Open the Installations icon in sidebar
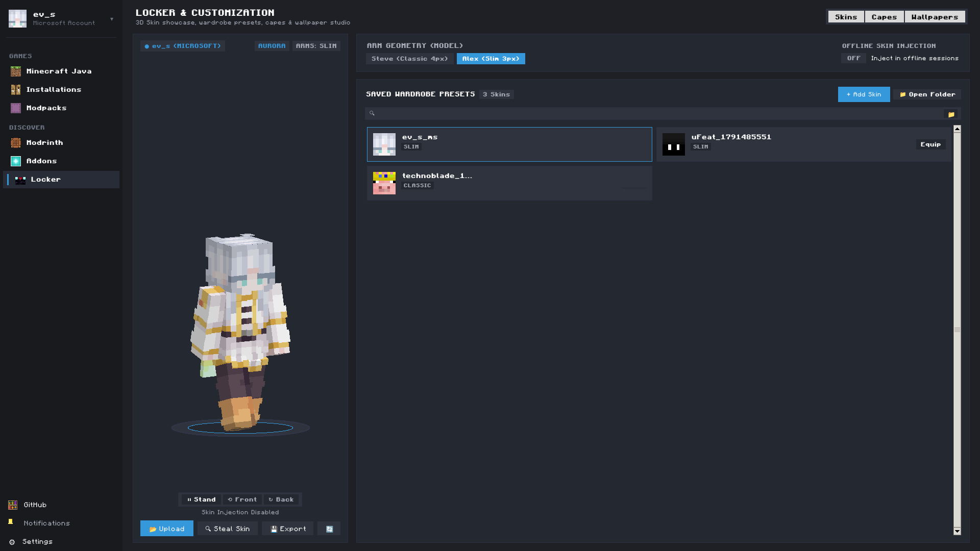Screen dimensions: 980x551 click(16, 90)
